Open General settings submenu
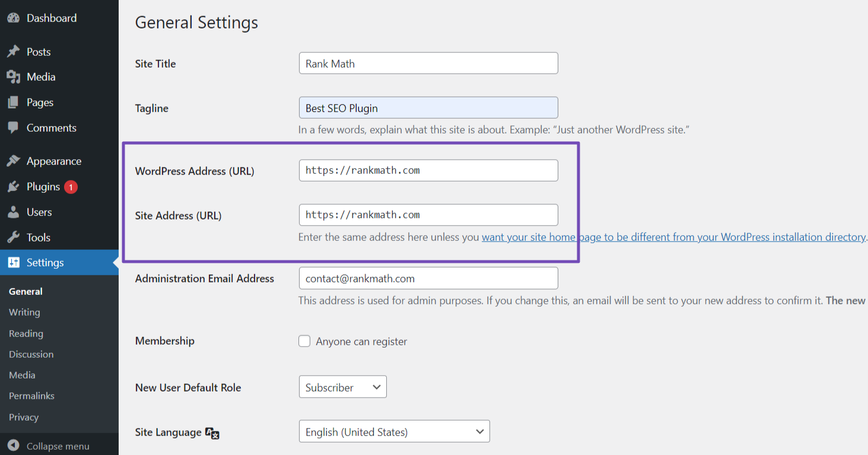868x455 pixels. click(26, 292)
